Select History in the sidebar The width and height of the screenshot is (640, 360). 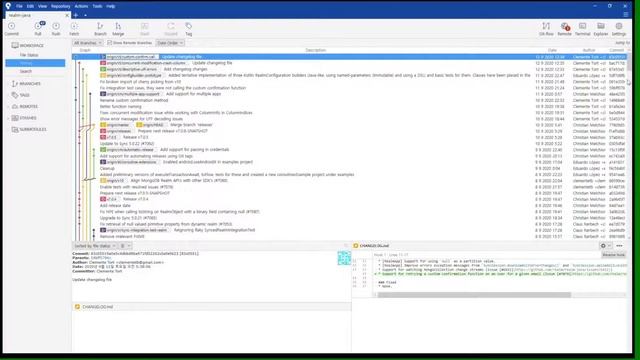35,63
